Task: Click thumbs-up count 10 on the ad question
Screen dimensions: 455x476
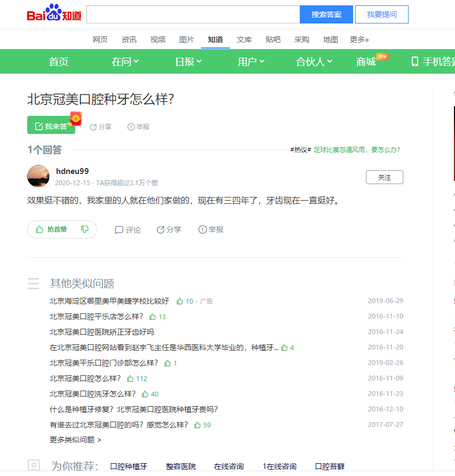Action: pyautogui.click(x=185, y=302)
